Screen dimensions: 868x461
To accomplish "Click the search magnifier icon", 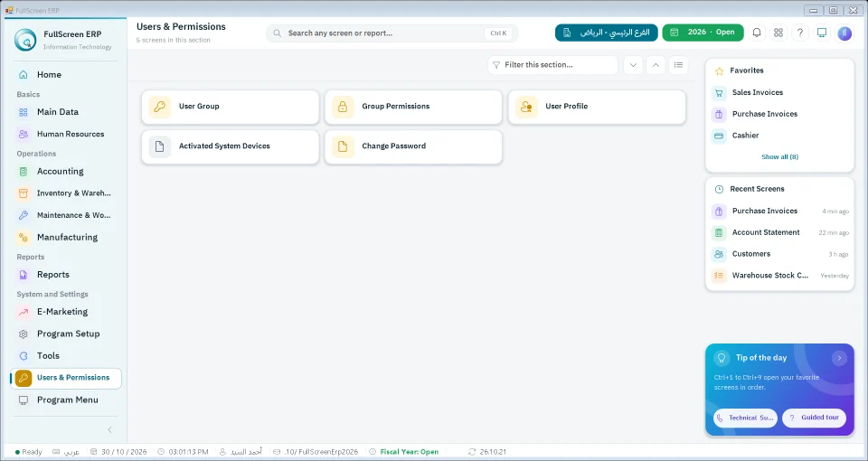I will [x=277, y=33].
